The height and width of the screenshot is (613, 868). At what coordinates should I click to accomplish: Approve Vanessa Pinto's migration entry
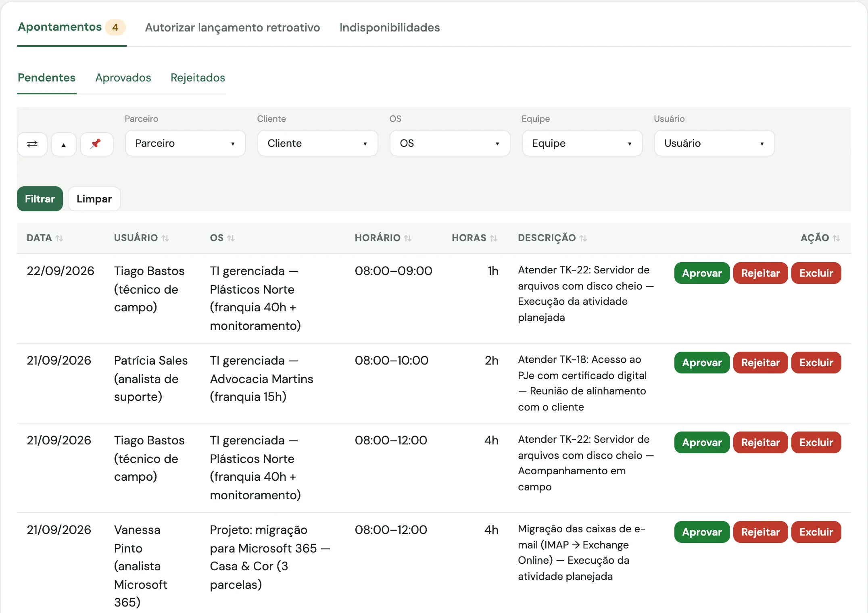(x=702, y=532)
